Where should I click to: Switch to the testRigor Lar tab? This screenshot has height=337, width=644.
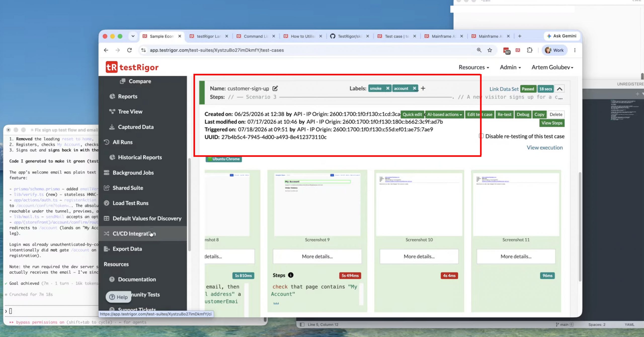point(209,36)
